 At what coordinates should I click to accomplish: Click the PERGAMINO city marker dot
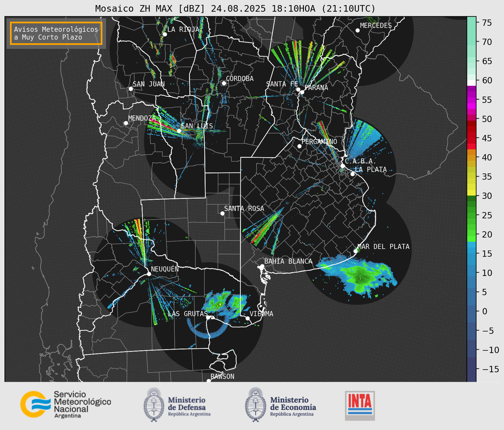pyautogui.click(x=299, y=146)
